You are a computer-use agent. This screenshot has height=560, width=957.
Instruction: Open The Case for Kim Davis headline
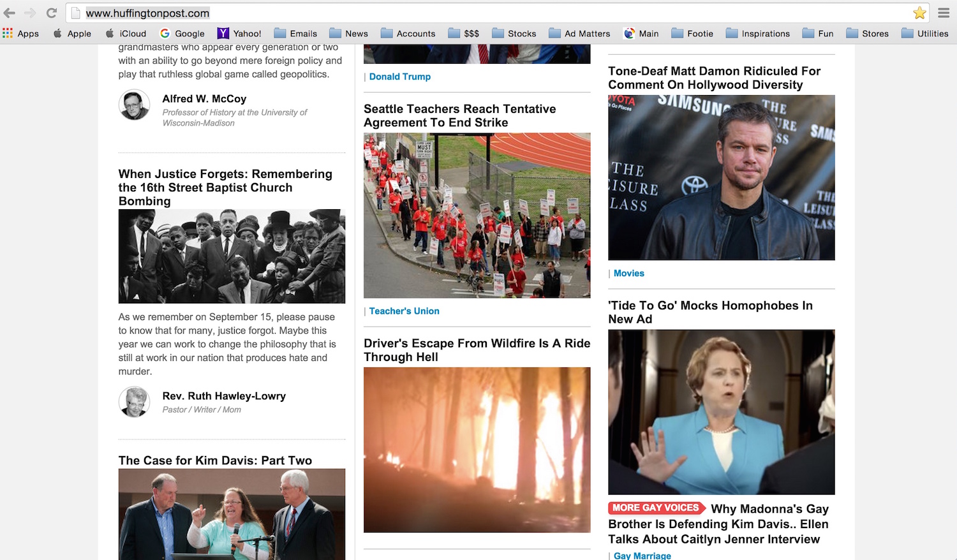215,461
